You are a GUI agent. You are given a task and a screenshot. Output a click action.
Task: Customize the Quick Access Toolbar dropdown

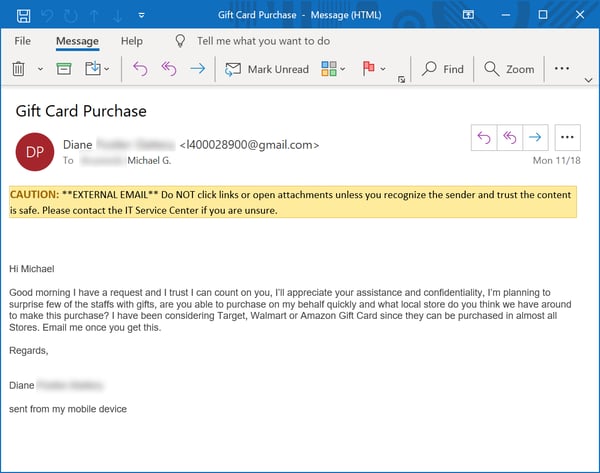pyautogui.click(x=142, y=16)
